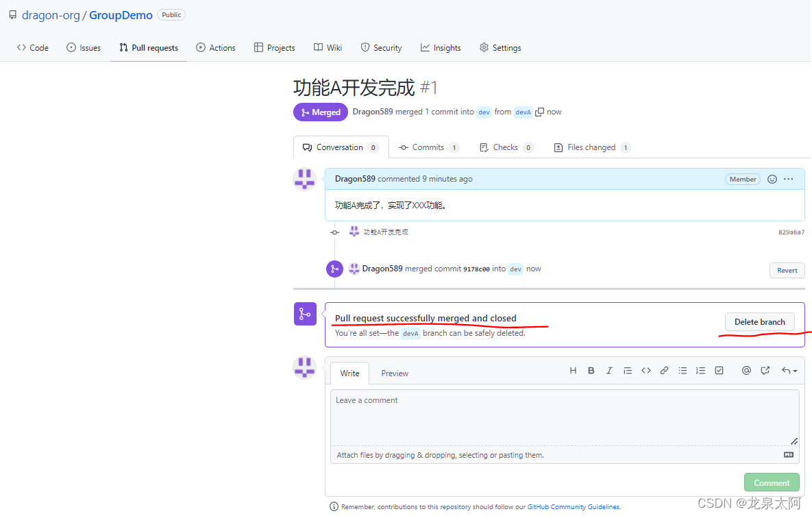Apply italic formatting in comment toolbar
Screen dimensions: 812x516
[609, 371]
